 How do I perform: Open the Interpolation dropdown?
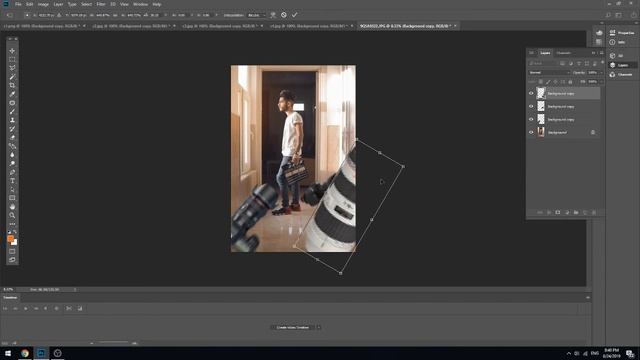257,15
